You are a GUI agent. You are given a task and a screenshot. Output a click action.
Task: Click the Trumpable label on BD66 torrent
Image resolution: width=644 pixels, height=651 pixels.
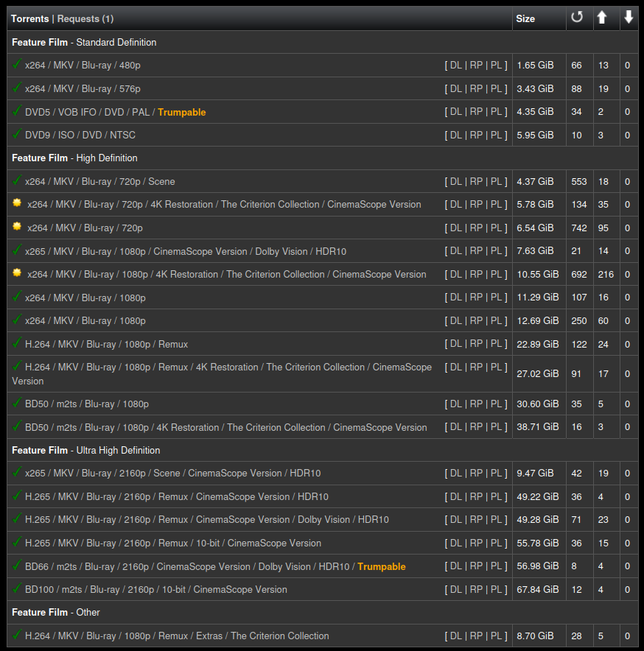click(382, 567)
